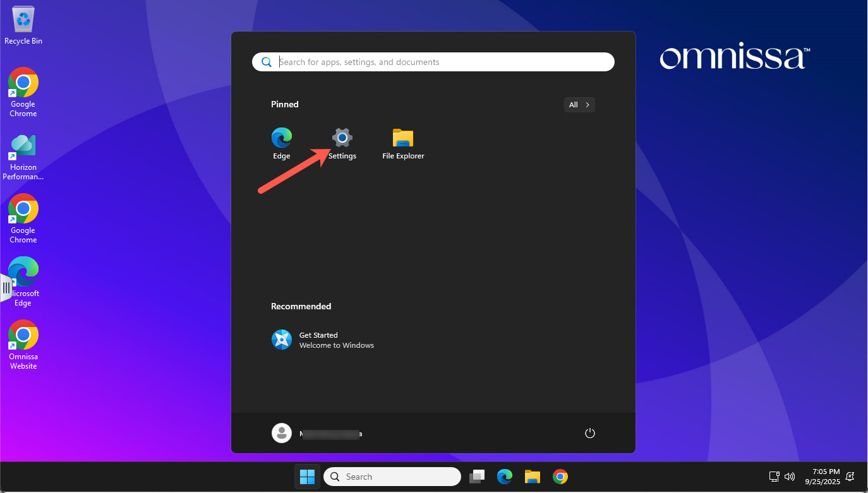Click the volume speaker tray icon
This screenshot has width=868, height=493.
pyautogui.click(x=789, y=477)
